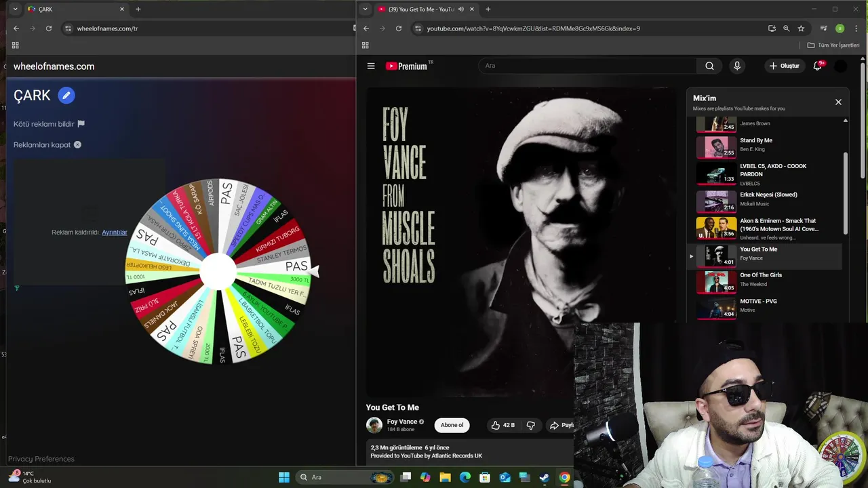Viewport: 868px width, 488px height.
Task: Play Stand By Me from the mix
Action: point(768,146)
